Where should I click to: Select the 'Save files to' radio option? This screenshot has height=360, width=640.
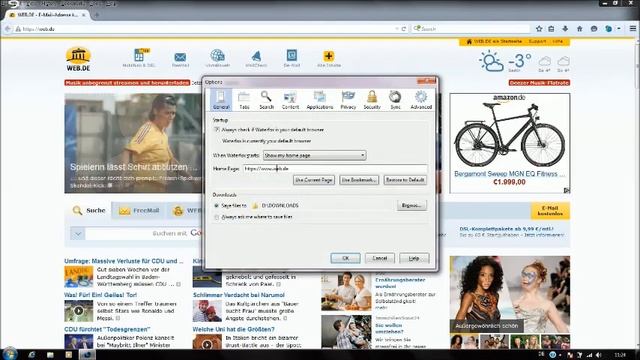tap(217, 206)
